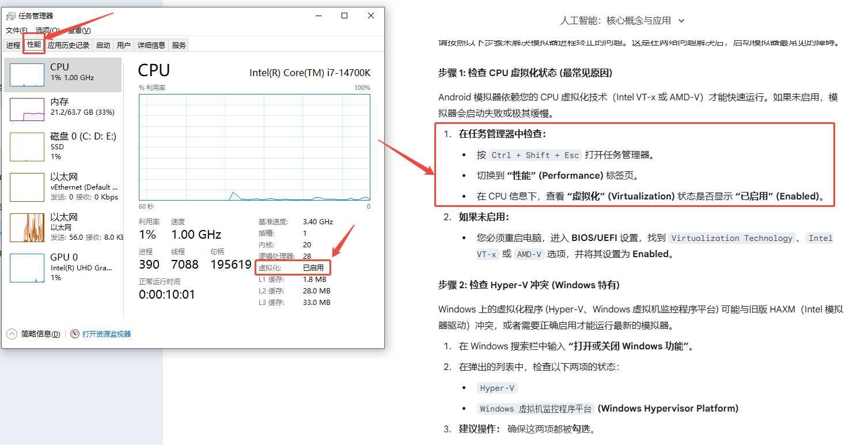This screenshot has width=868, height=445.
Task: Expand the 人工智能：核心概念与应用 title dropdown
Action: [x=622, y=21]
